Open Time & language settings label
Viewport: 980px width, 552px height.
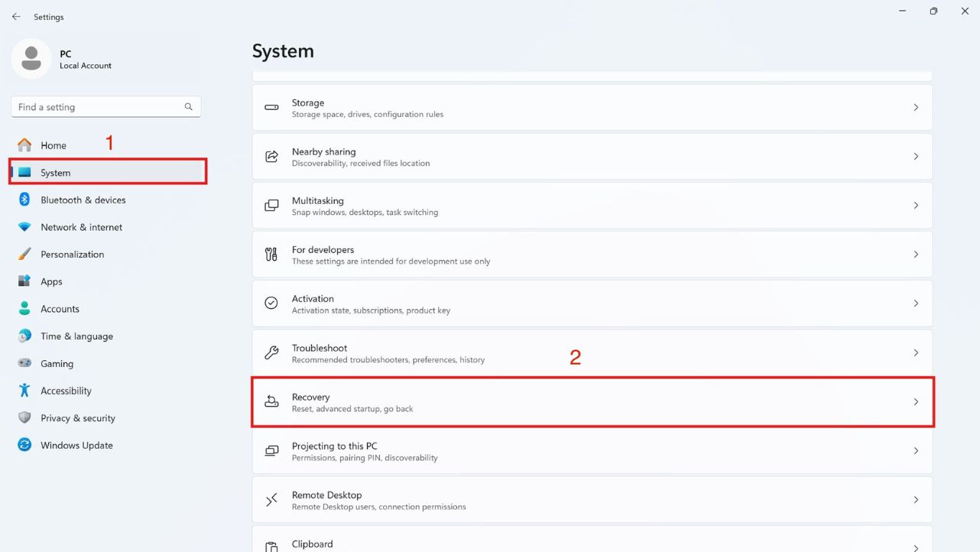coord(76,336)
